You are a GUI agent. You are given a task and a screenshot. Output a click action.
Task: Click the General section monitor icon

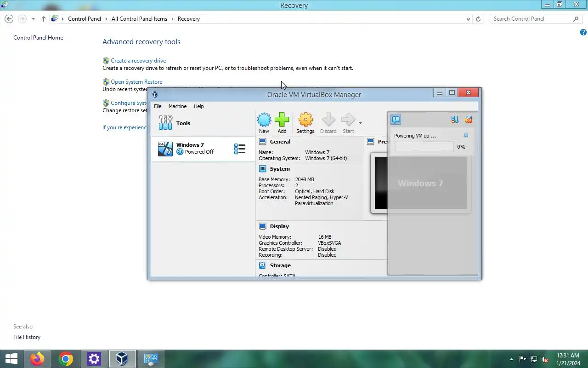tap(262, 142)
